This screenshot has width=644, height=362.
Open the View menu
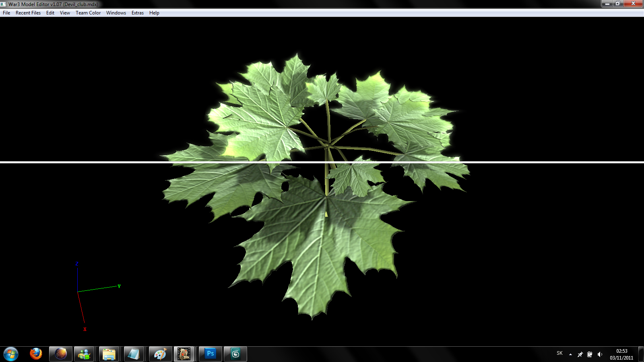coord(65,13)
